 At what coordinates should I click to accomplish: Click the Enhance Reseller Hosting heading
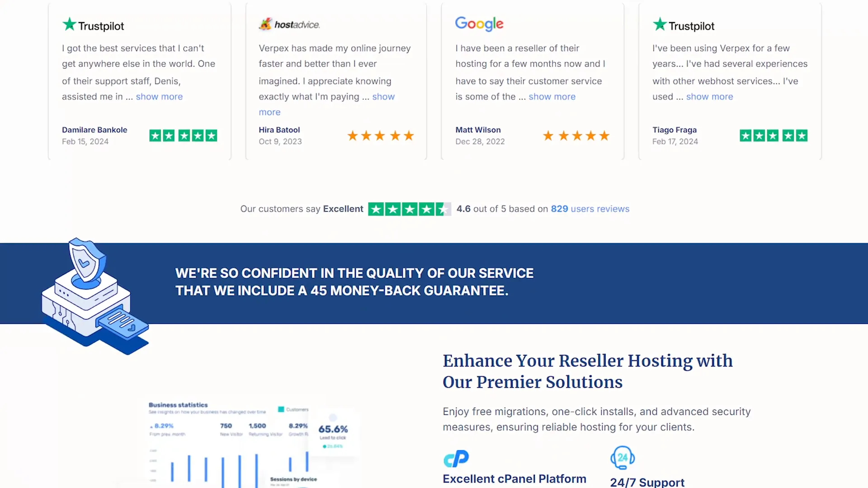(588, 371)
